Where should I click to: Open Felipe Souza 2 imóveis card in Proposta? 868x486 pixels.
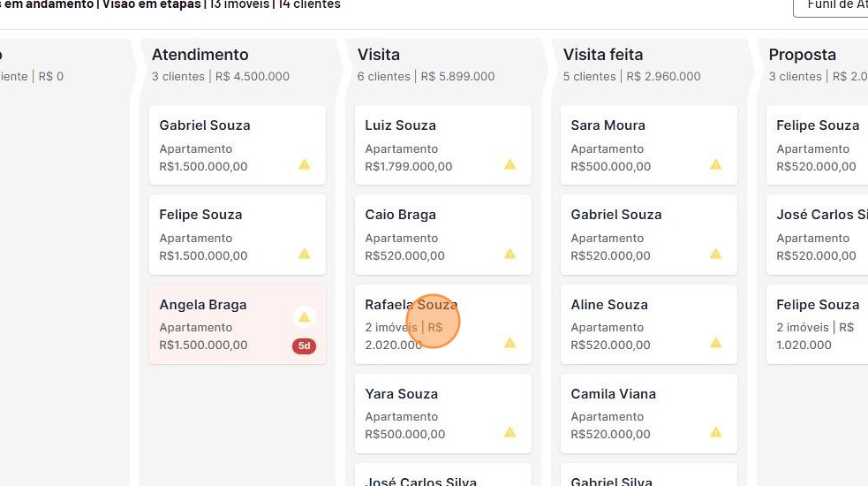pyautogui.click(x=817, y=323)
